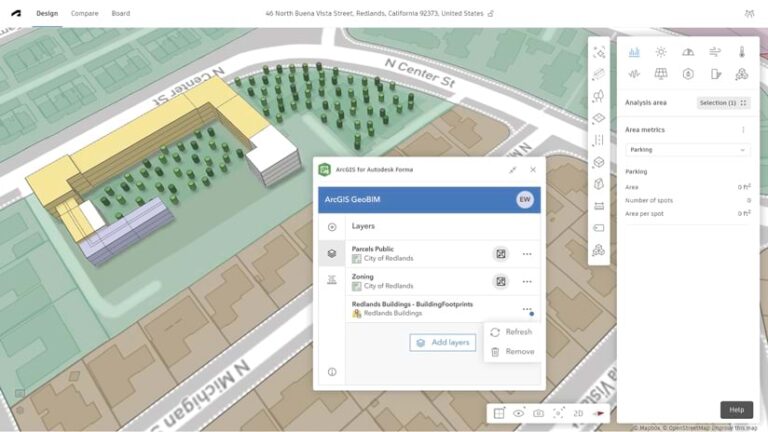Open the Wind analysis icon
Viewport: 768px width, 432px height.
click(x=715, y=52)
